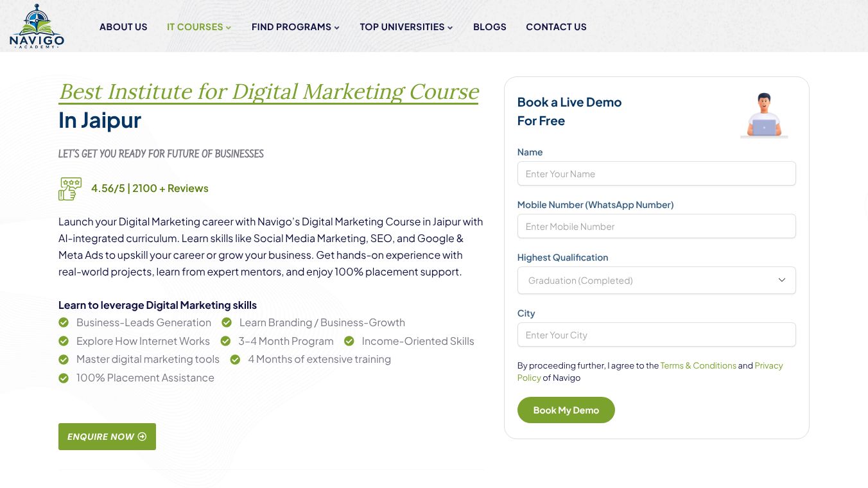Screen dimensions: 868x488
Task: Go to the Blogs page
Action: click(490, 27)
